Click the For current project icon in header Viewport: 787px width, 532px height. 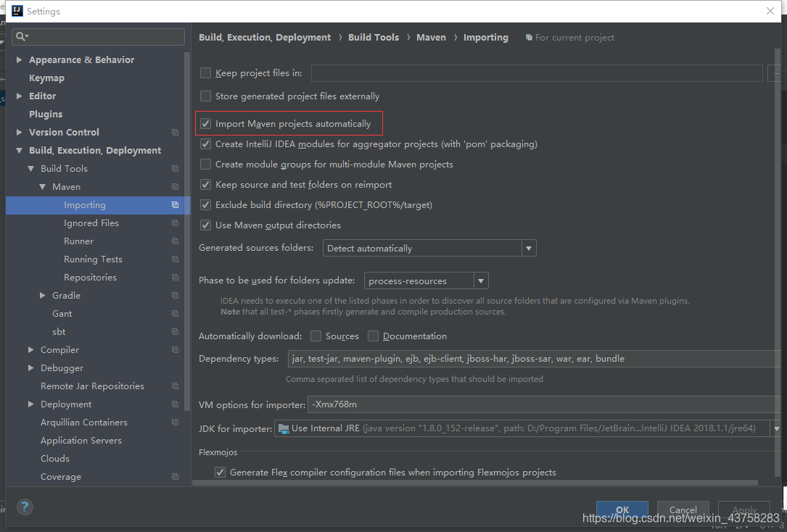tap(529, 38)
